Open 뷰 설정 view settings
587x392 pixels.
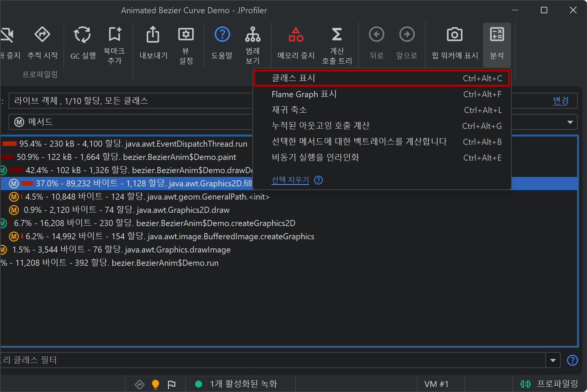pyautogui.click(x=186, y=35)
